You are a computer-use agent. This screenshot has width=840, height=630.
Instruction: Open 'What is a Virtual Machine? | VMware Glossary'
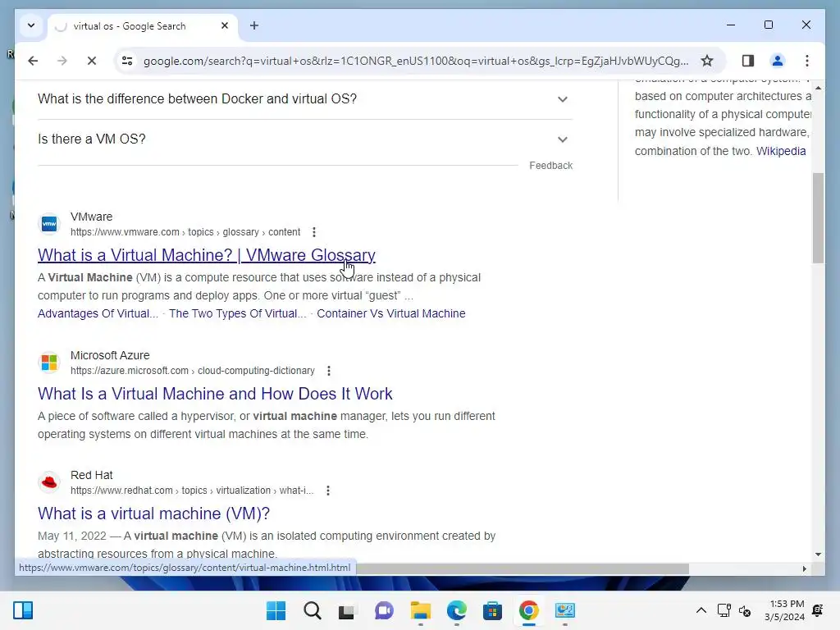(206, 255)
